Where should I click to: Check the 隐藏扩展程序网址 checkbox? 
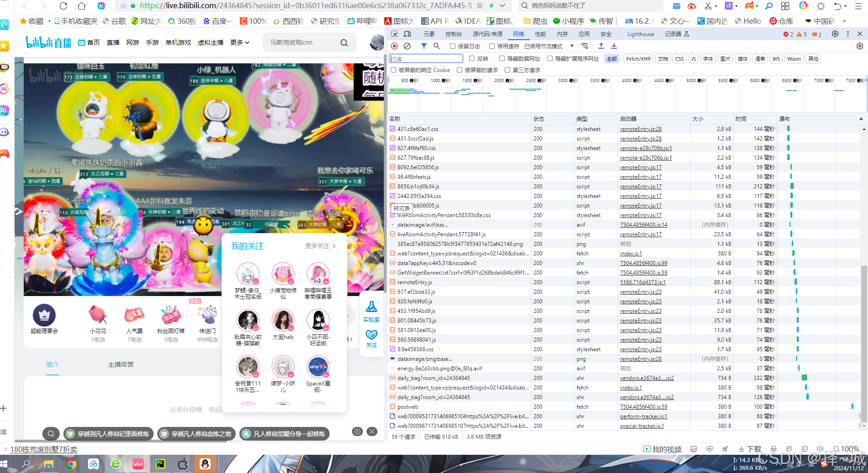(550, 58)
